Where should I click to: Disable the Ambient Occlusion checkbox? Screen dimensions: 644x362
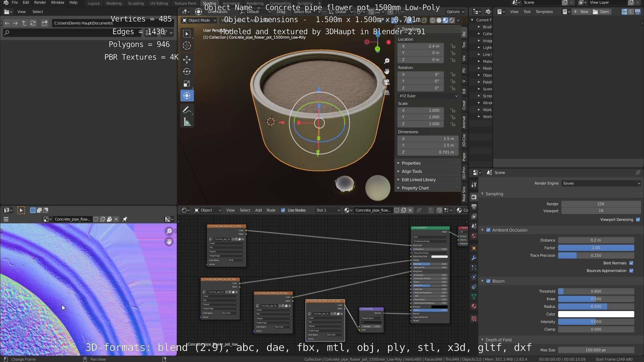488,230
